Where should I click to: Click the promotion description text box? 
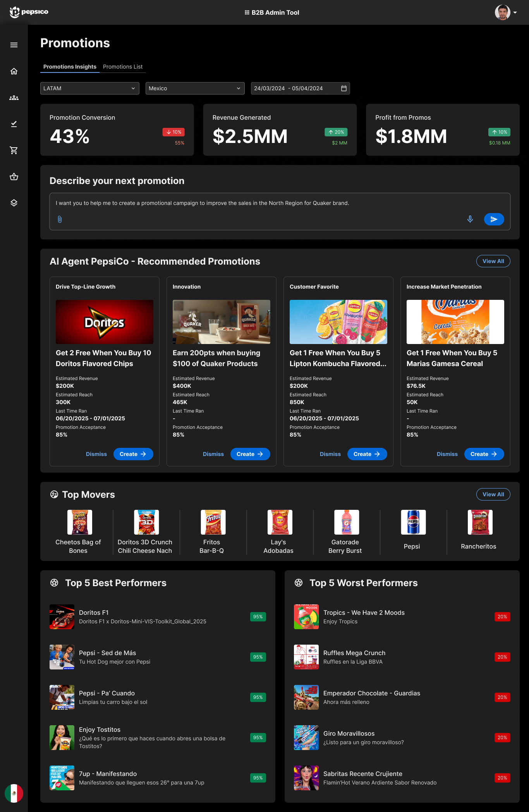(x=280, y=212)
